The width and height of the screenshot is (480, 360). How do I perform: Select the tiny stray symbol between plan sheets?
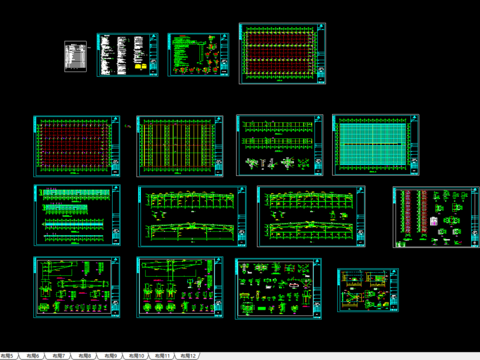(x=128, y=126)
